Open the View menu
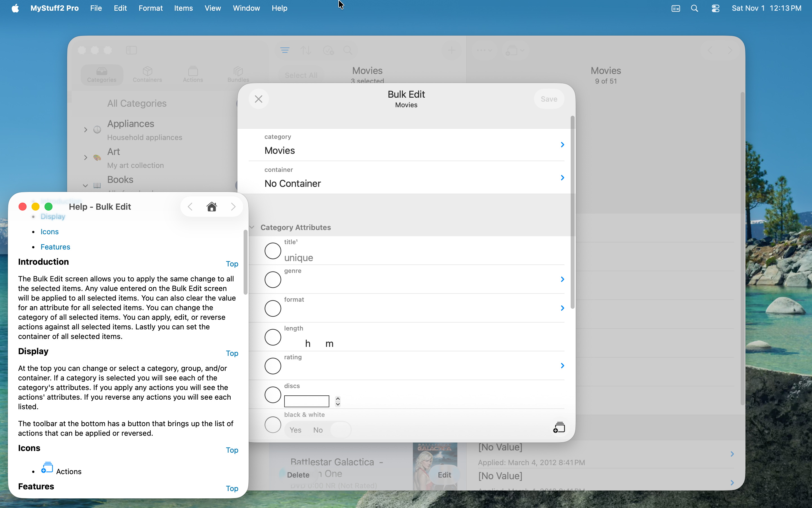The height and width of the screenshot is (508, 812). pyautogui.click(x=213, y=8)
